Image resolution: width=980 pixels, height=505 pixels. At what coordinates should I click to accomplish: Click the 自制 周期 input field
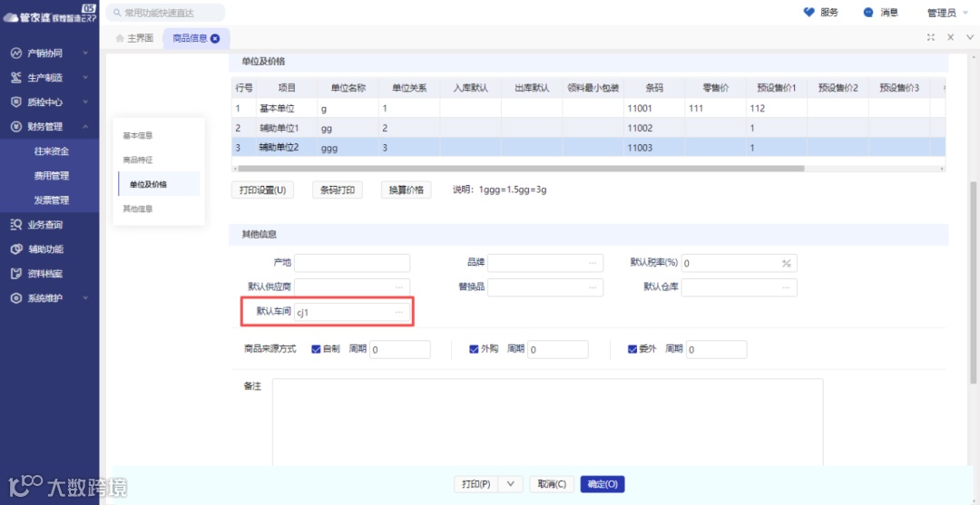(400, 350)
